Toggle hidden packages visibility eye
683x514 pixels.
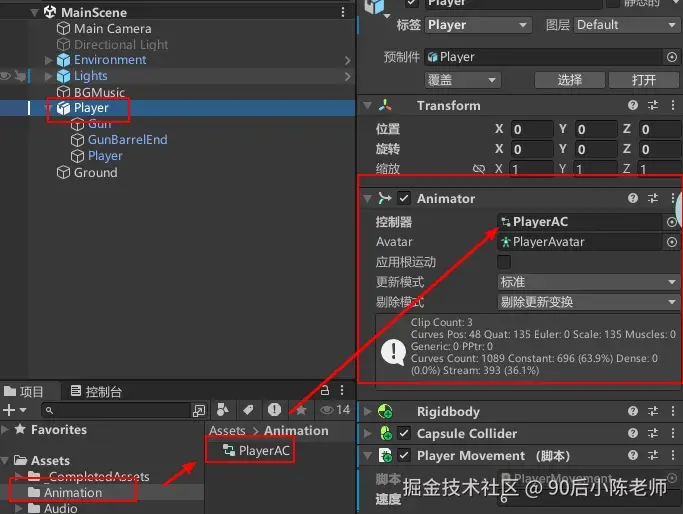click(x=335, y=410)
